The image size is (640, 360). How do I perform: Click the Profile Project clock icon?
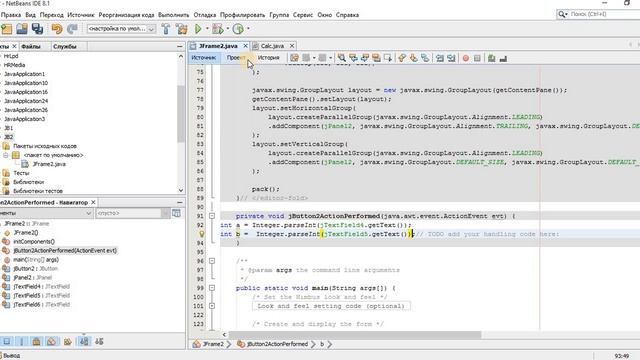click(x=238, y=29)
